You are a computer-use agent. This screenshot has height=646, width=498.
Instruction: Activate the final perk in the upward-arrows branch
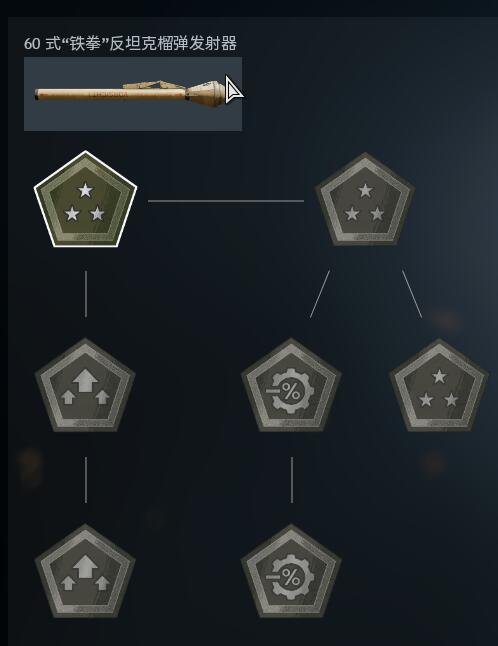pyautogui.click(x=85, y=572)
